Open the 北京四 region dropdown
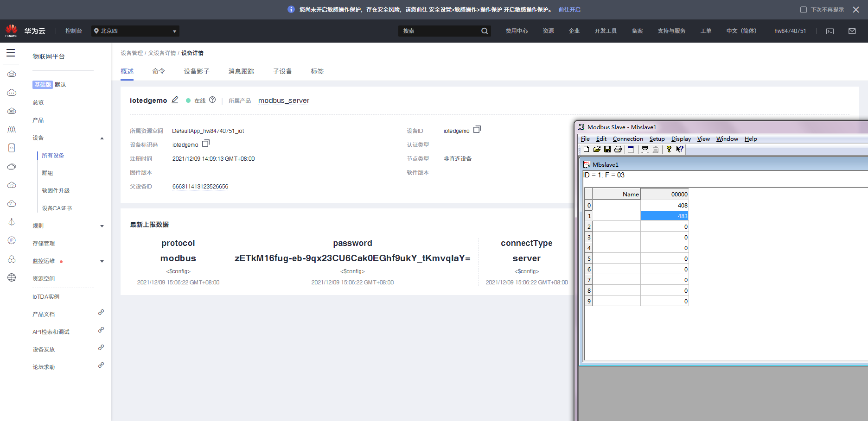 (135, 31)
